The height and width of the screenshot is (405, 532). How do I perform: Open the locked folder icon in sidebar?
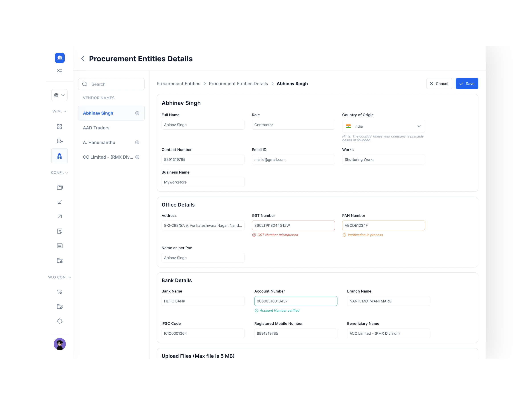(59, 260)
